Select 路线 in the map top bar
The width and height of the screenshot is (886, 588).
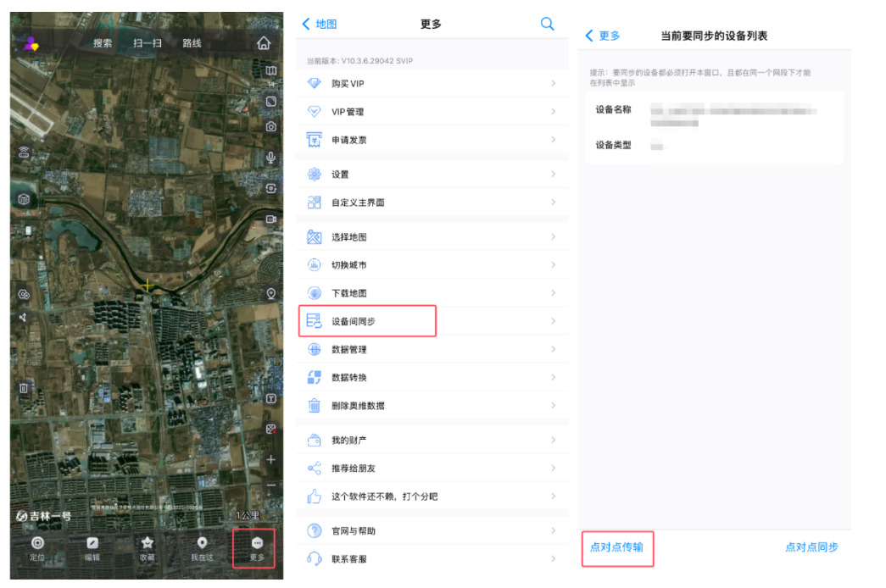pos(192,43)
